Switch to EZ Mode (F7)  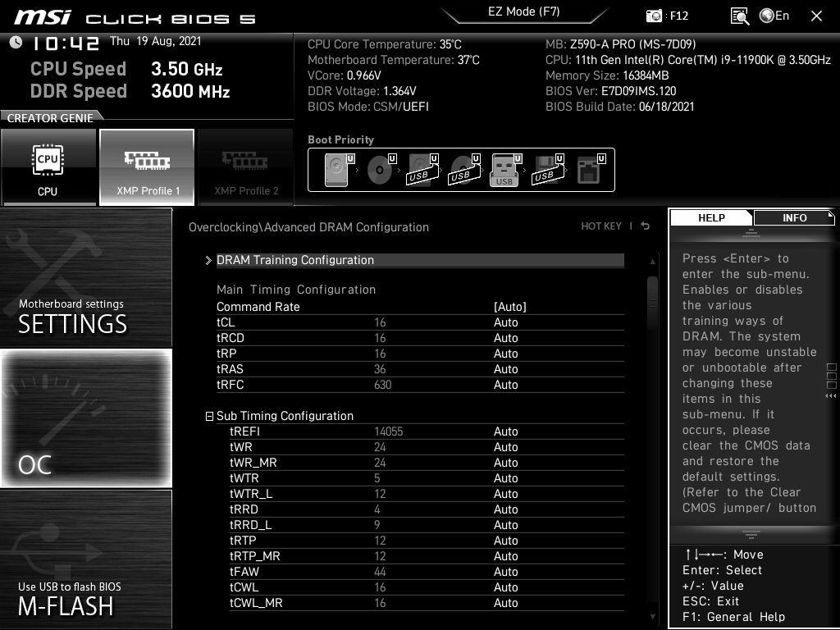click(x=524, y=11)
